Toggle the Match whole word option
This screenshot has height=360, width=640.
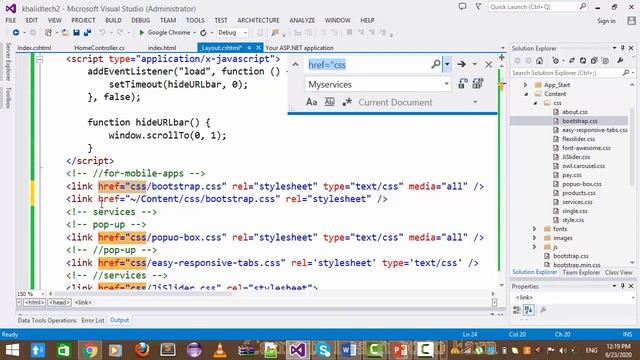(329, 102)
